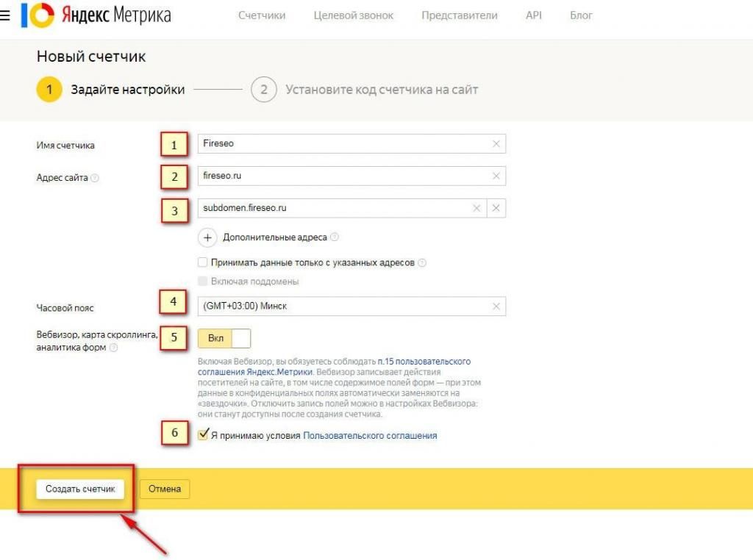Screen dimensions: 753x560
Task: Clear the Fireseo counter name field
Action: tap(496, 143)
